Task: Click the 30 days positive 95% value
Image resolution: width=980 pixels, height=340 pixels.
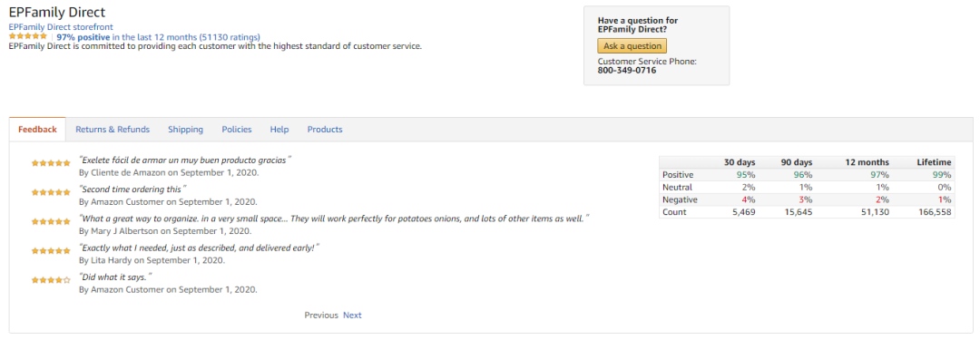Action: click(746, 175)
